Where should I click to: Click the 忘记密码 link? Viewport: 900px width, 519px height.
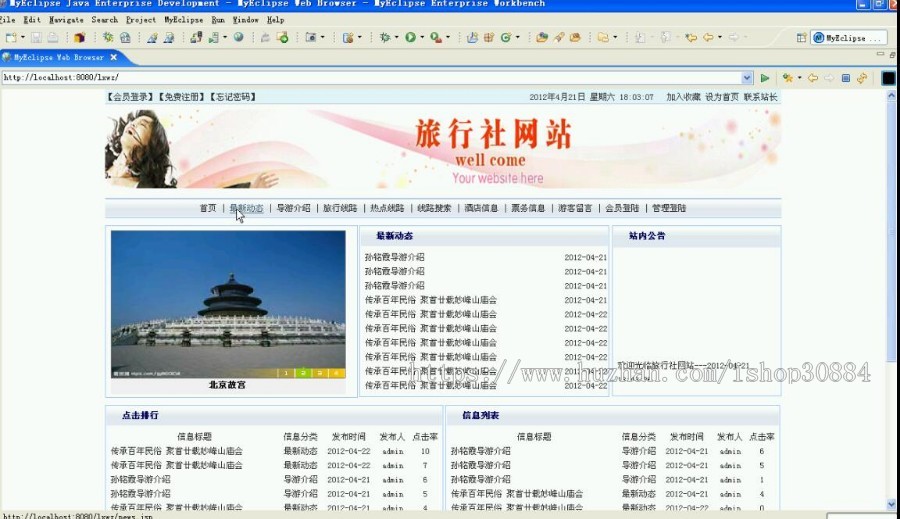(x=232, y=97)
